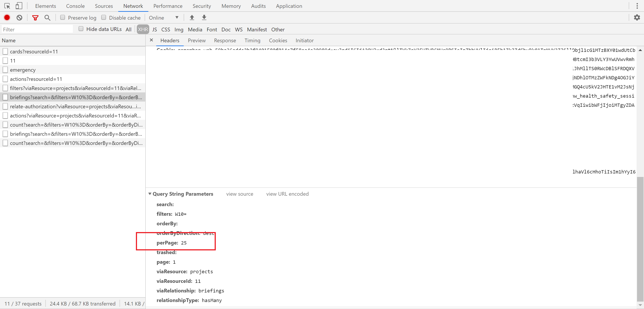This screenshot has width=644, height=309.
Task: Select the inspect element tool
Action: [7, 6]
